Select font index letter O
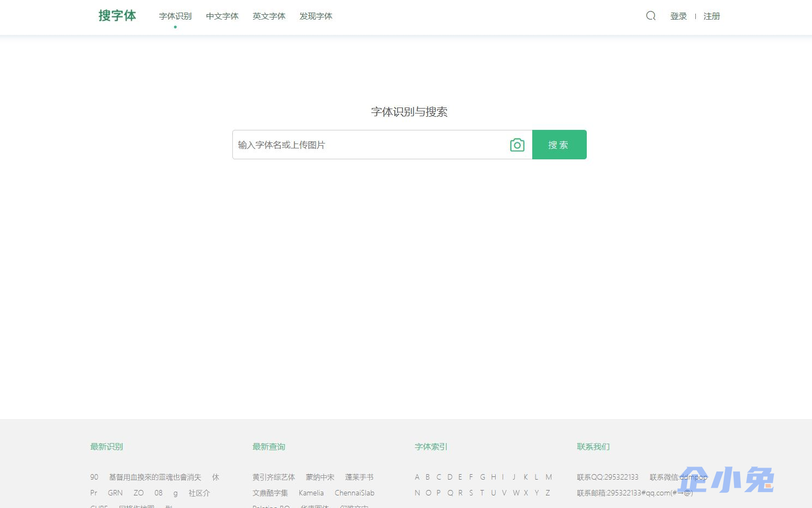 tap(429, 493)
